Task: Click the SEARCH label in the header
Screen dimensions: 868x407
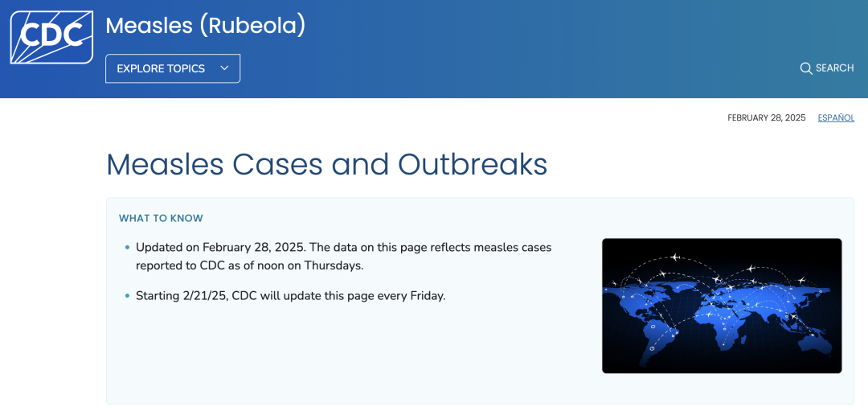Action: (835, 68)
